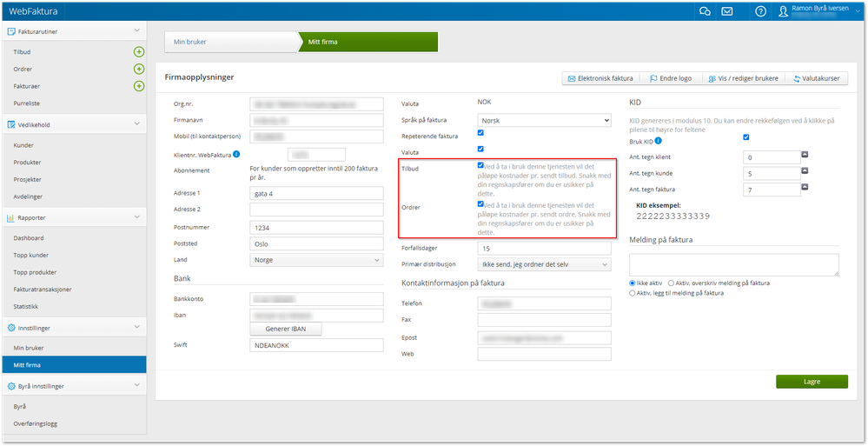This screenshot has height=446, width=868.
Task: Open the mail envelope icon in header
Action: click(727, 11)
